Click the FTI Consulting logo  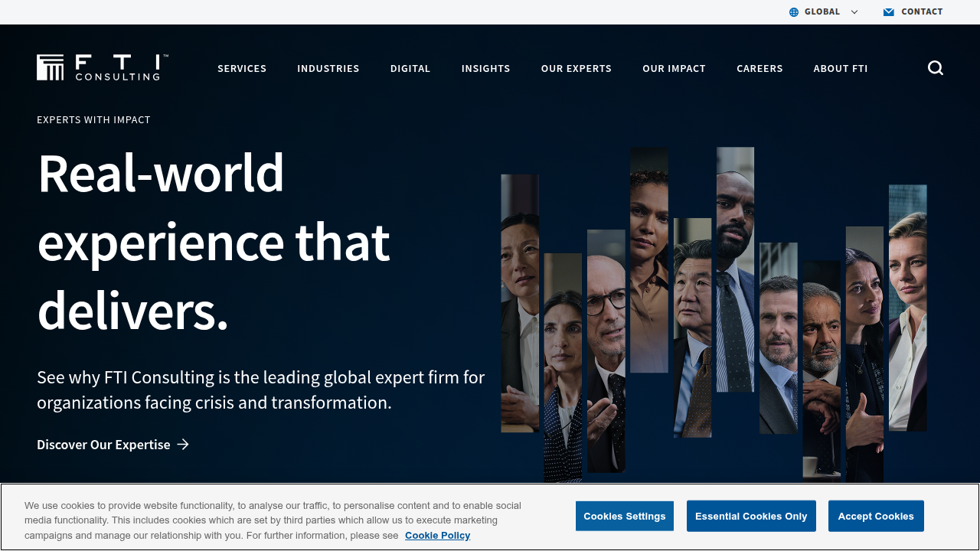[103, 67]
